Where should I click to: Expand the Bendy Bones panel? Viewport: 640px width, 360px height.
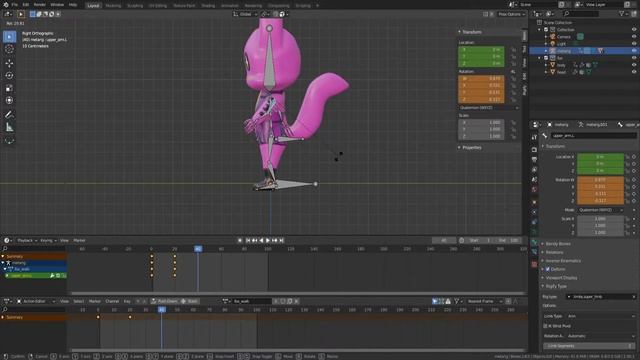point(558,244)
